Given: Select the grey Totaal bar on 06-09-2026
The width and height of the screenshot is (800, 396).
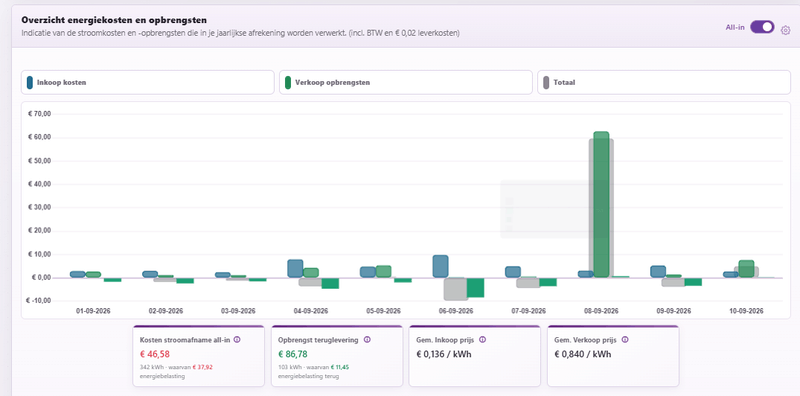Looking at the screenshot, I should (456, 289).
